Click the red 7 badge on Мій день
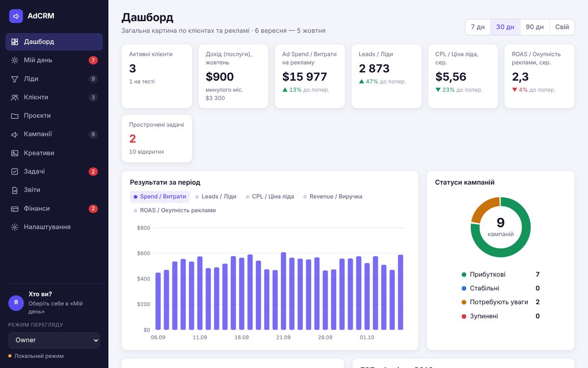 point(93,60)
